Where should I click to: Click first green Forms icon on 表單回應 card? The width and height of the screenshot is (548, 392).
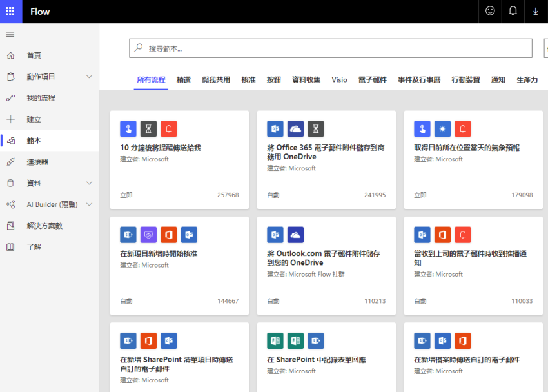tap(275, 340)
